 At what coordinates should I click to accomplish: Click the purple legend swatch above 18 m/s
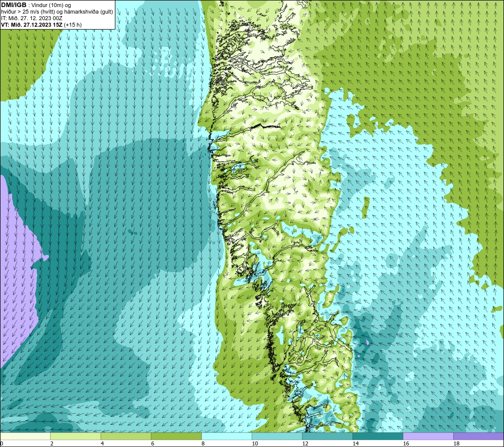[479, 436]
